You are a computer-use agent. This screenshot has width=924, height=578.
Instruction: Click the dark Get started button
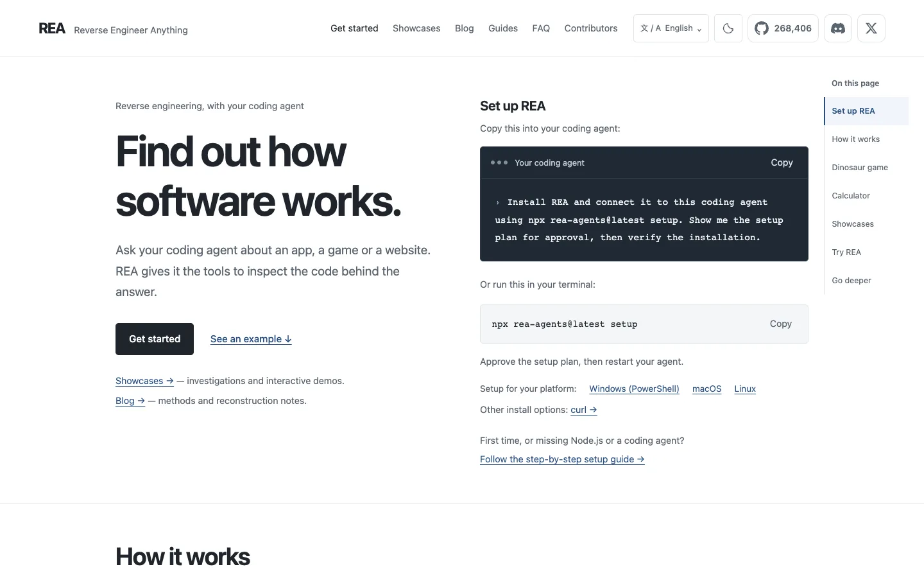click(155, 339)
